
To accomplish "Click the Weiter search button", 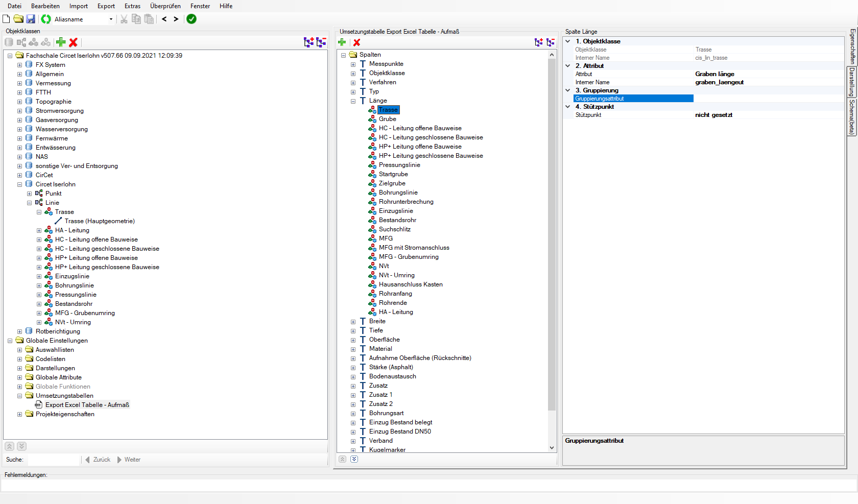I will coord(129,460).
